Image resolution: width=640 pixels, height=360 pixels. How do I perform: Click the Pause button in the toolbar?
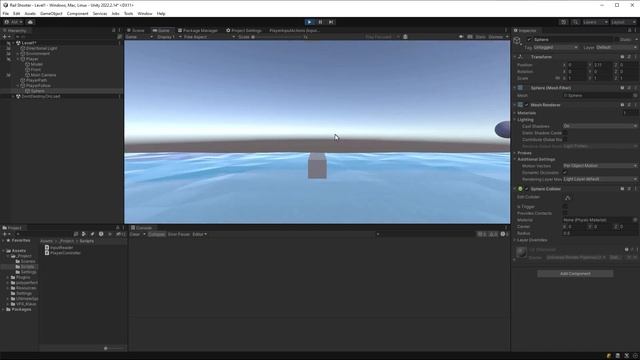point(320,22)
